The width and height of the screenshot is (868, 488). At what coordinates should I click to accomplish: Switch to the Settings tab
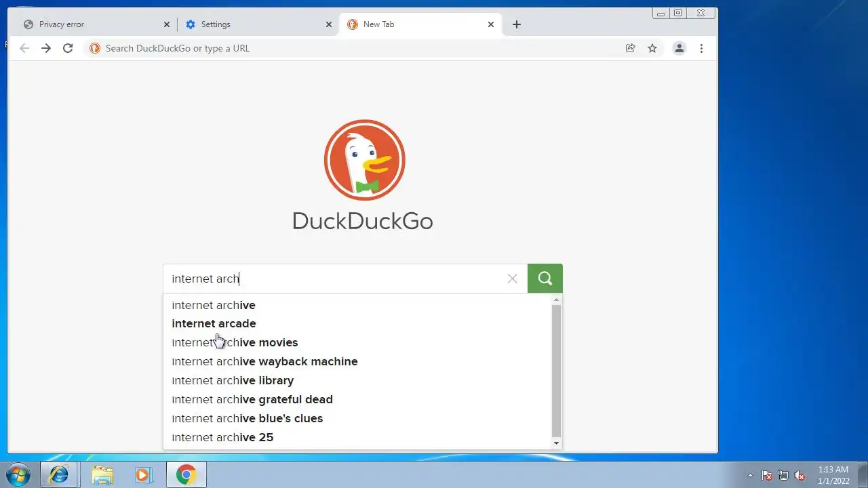pyautogui.click(x=258, y=24)
